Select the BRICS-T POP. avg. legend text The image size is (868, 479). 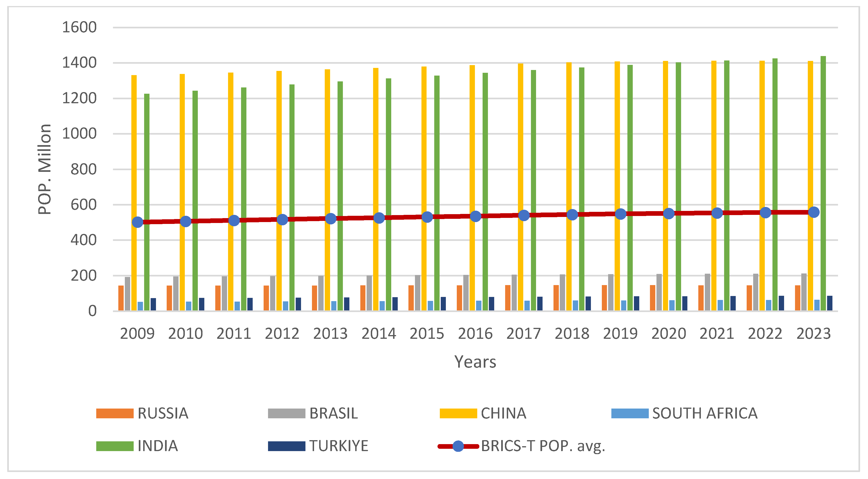[543, 446]
